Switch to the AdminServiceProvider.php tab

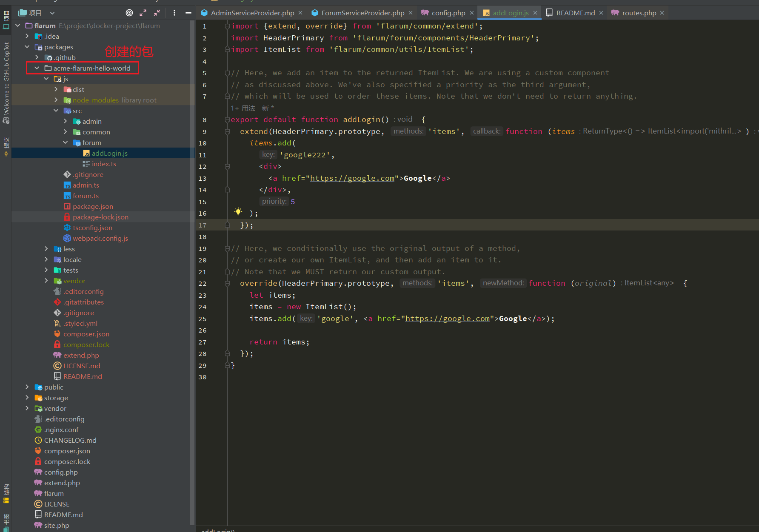pyautogui.click(x=252, y=13)
